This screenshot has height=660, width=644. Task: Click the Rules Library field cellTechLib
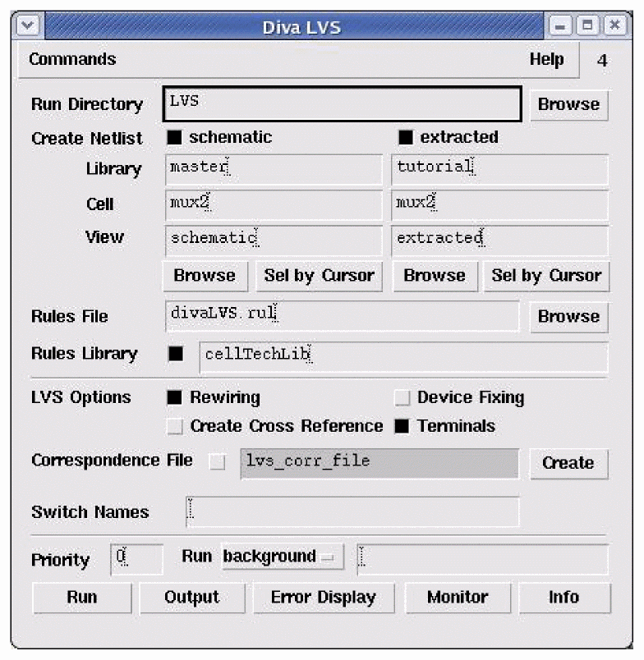point(404,357)
